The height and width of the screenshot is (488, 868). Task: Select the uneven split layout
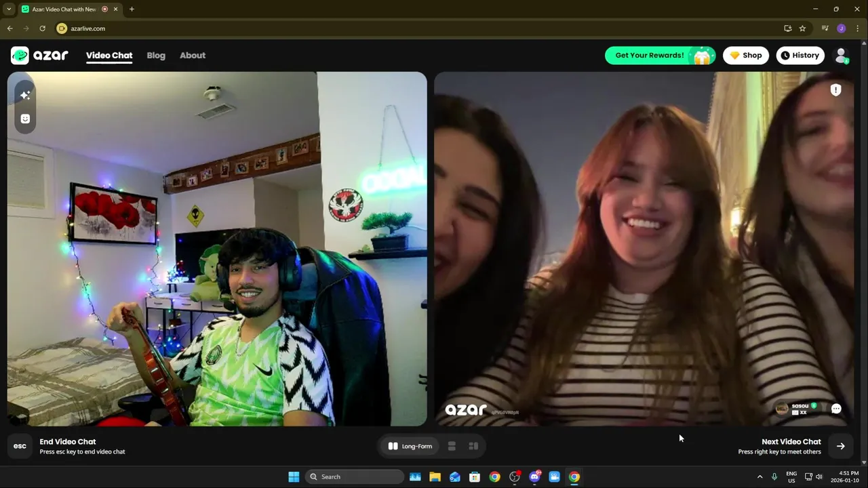[473, 446]
